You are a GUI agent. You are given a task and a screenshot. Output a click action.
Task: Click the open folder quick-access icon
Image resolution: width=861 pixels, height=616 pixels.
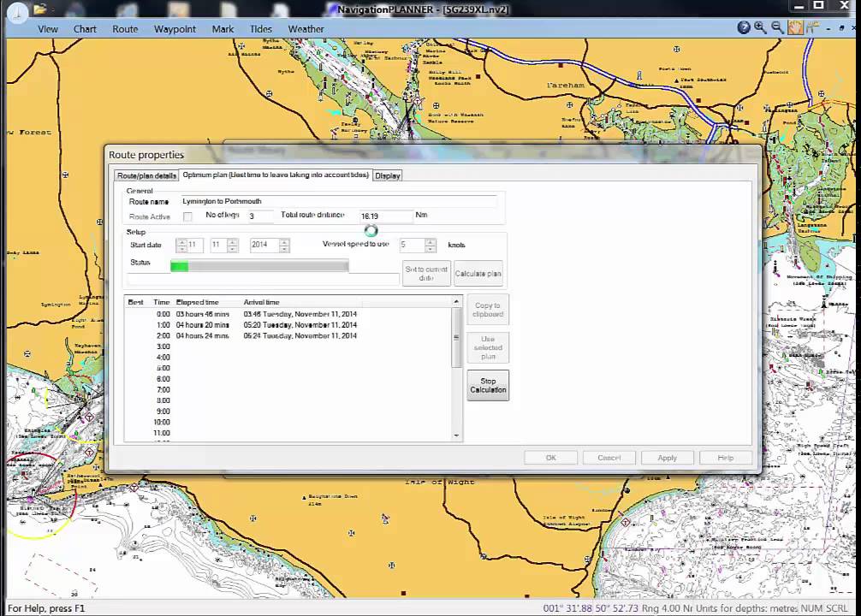[x=39, y=9]
